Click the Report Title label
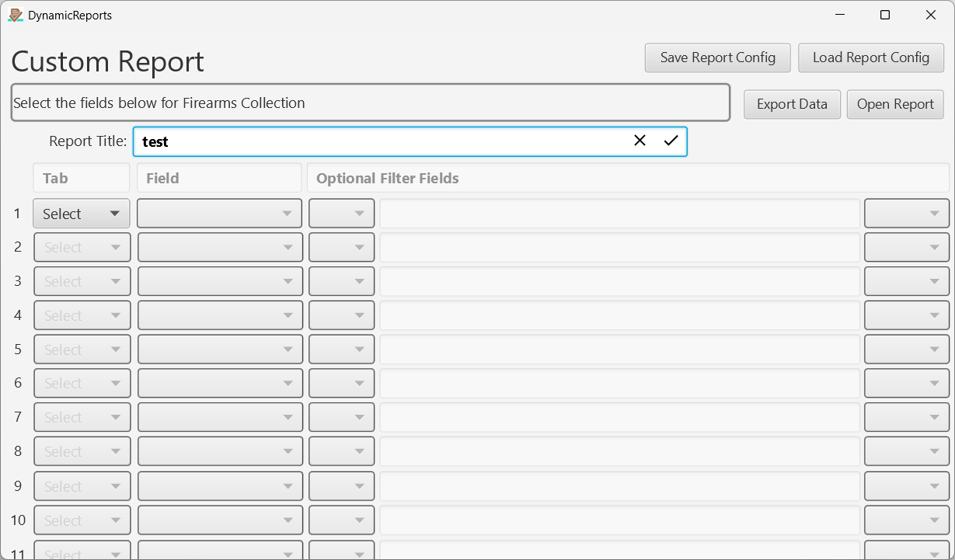The width and height of the screenshot is (955, 560). 88,141
